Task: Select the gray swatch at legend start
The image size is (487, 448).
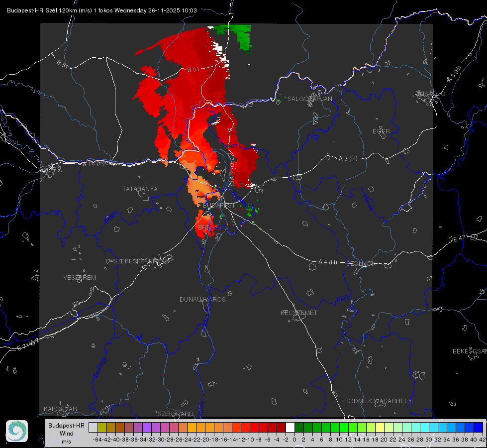Action: pos(93,427)
